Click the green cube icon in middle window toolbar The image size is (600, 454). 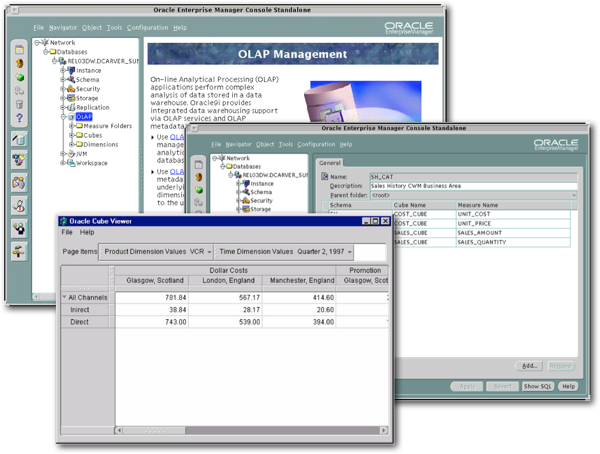[x=199, y=190]
